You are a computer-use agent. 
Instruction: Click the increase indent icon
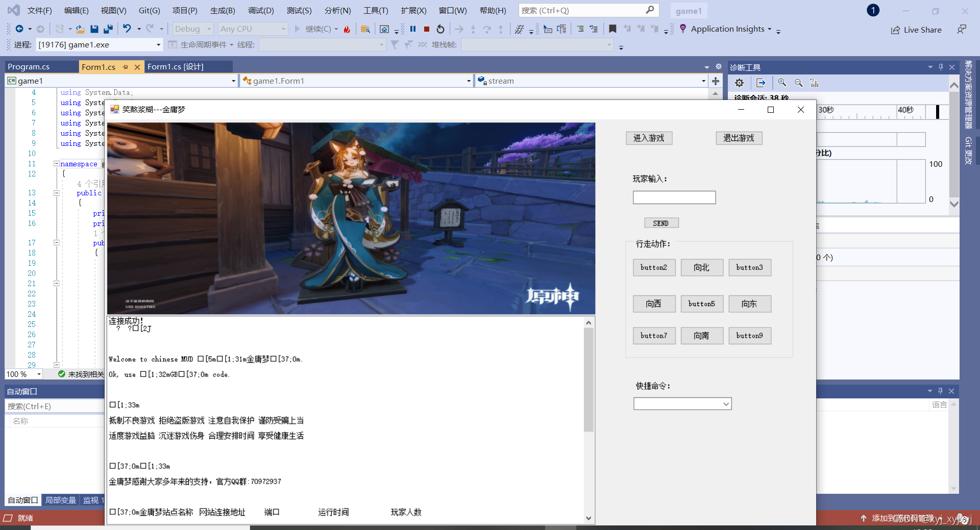580,29
